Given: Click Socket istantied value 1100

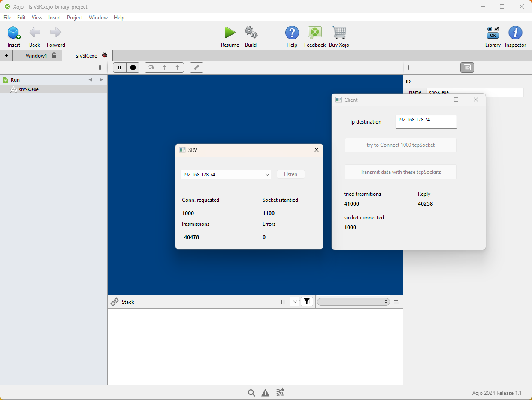Looking at the screenshot, I should point(269,213).
